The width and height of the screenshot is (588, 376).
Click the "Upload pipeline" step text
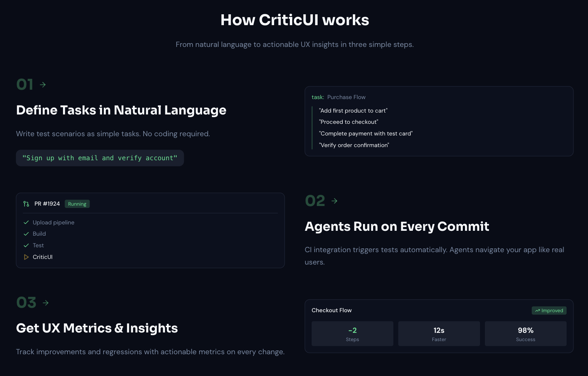[x=54, y=223]
